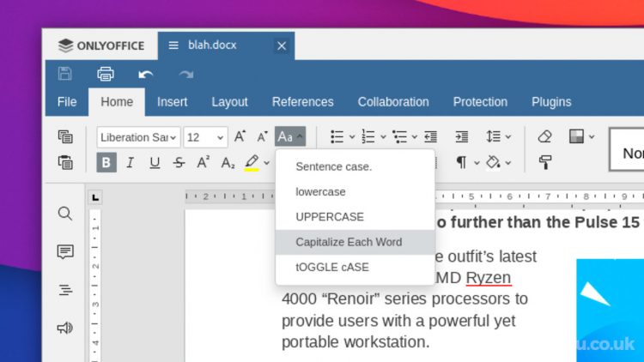Open the Find search sidebar icon
This screenshot has height=362, width=644.
[65, 214]
